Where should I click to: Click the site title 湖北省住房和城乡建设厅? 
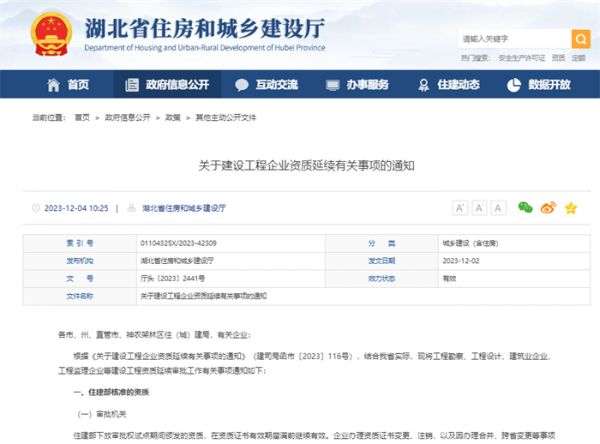tap(205, 28)
